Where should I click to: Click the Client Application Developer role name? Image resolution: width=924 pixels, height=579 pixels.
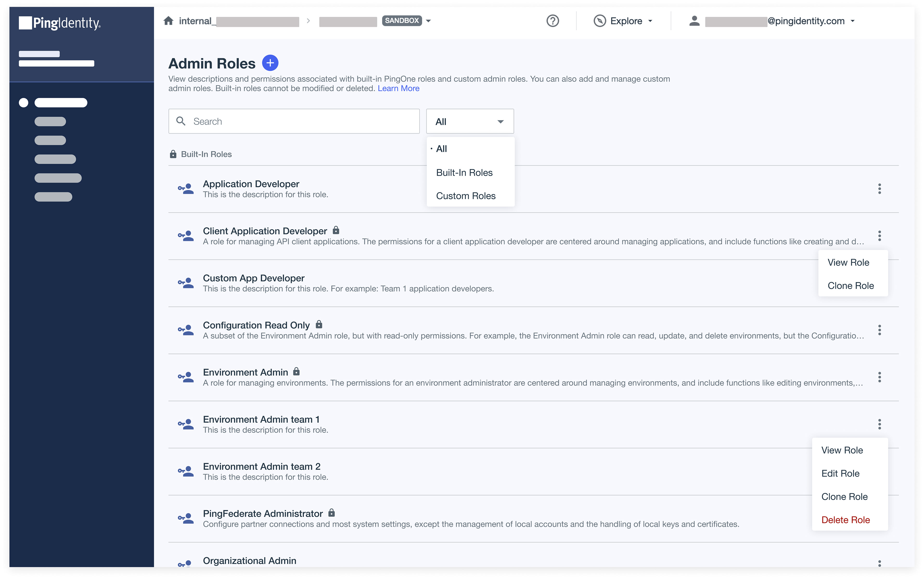265,231
